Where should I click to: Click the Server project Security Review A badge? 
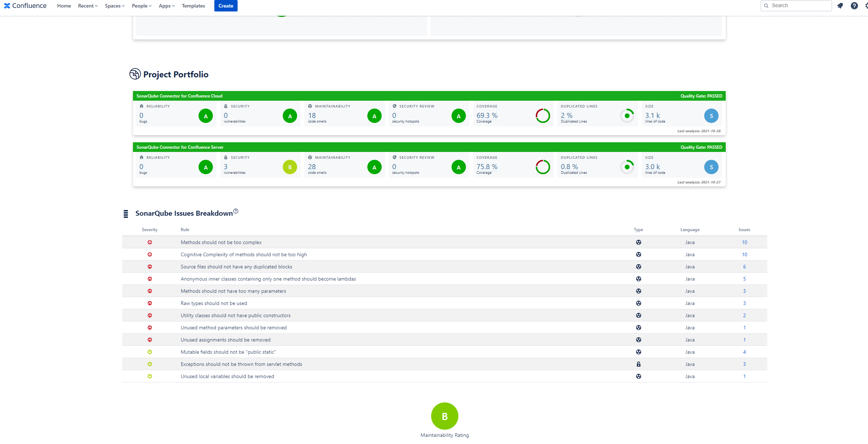tap(459, 167)
